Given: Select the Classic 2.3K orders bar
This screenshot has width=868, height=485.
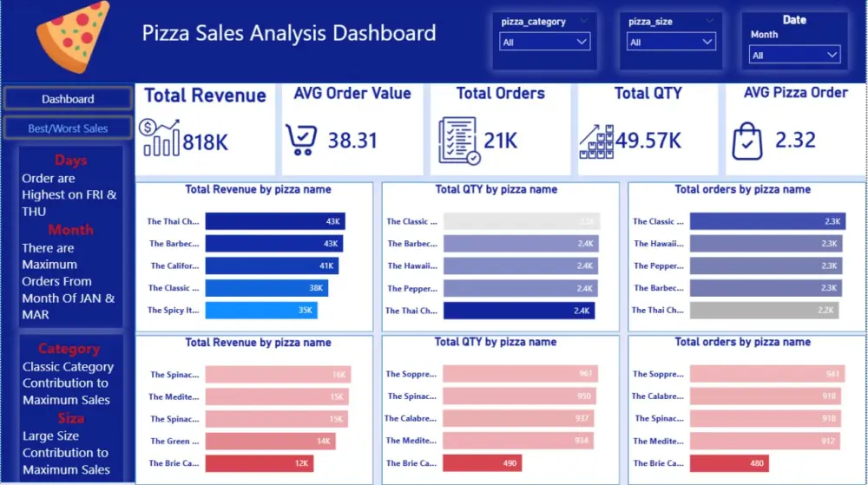Looking at the screenshot, I should pos(767,221).
